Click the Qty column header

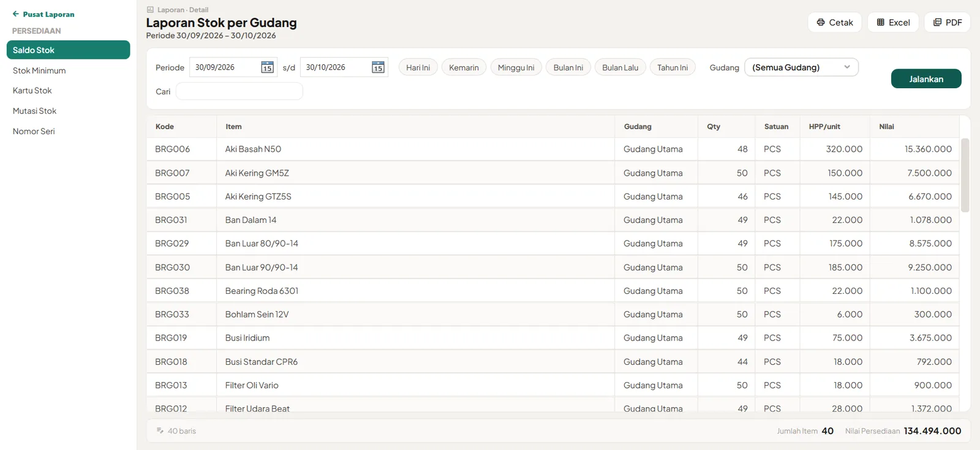[726, 127]
